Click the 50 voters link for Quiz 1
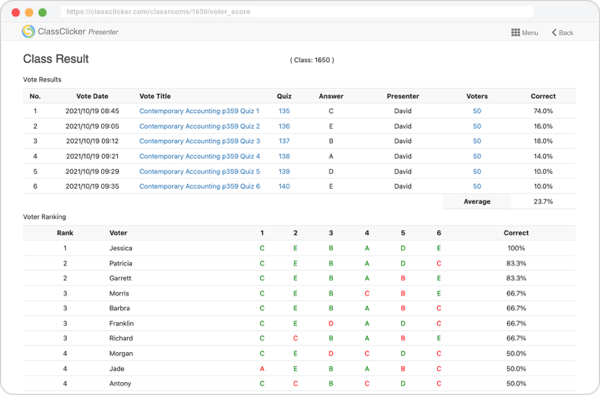This screenshot has width=600, height=395. coord(477,111)
